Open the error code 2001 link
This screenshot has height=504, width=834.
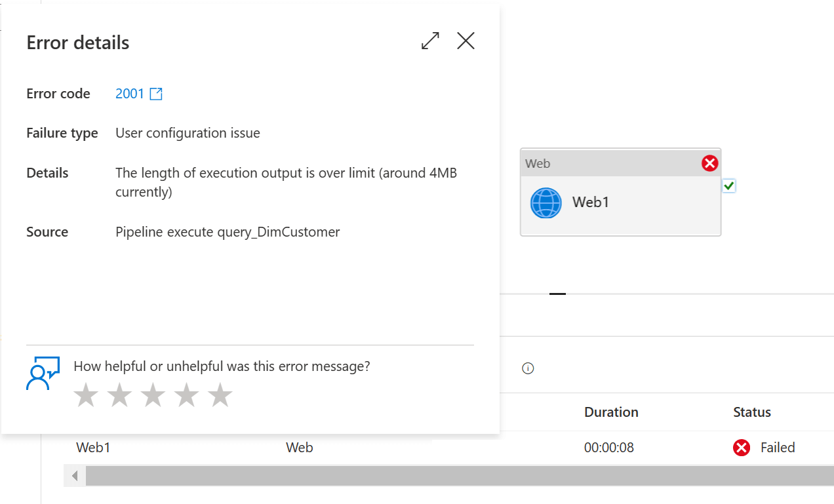[x=130, y=94]
